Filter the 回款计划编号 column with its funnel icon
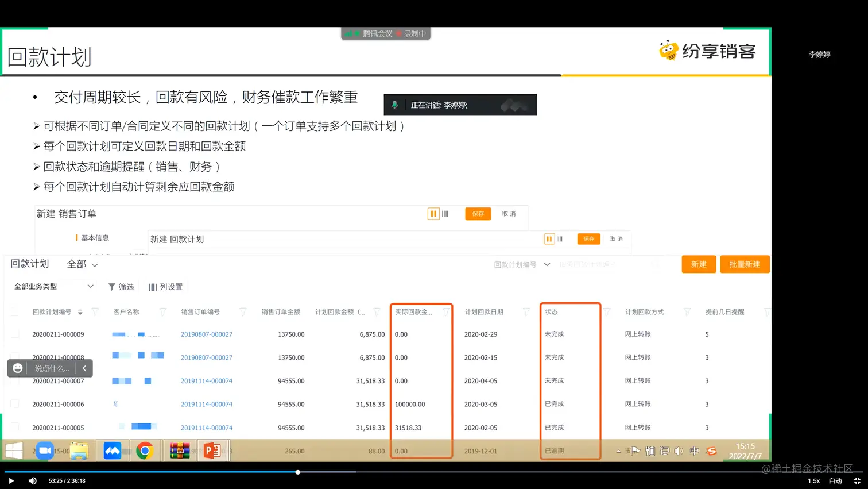The width and height of the screenshot is (868, 489). click(x=95, y=312)
